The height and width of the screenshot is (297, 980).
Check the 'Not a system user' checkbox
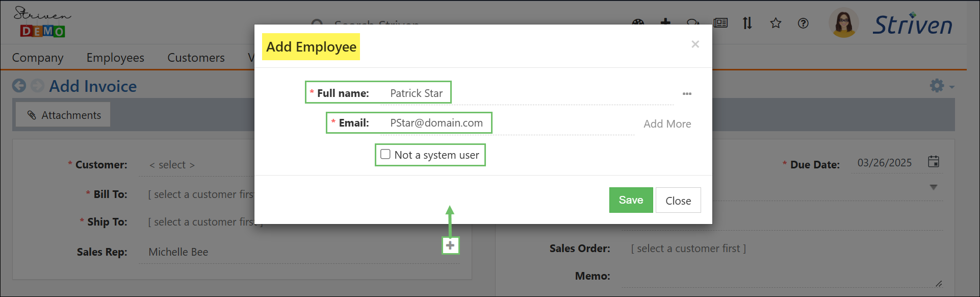(385, 154)
